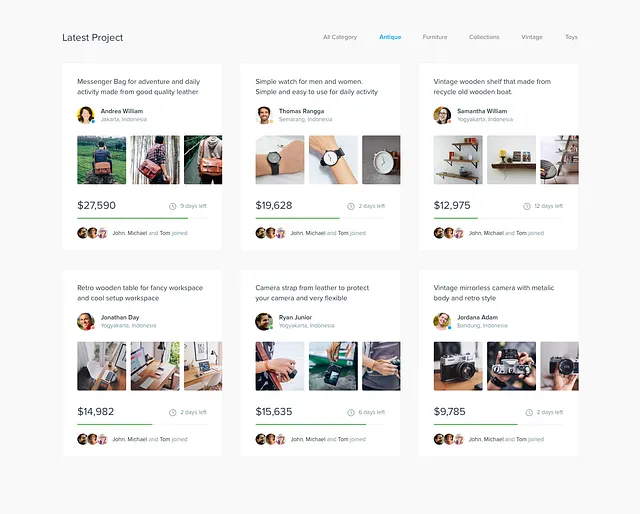View first Retro wooden table workspace photo
This screenshot has height=514, width=640.
coord(102,366)
